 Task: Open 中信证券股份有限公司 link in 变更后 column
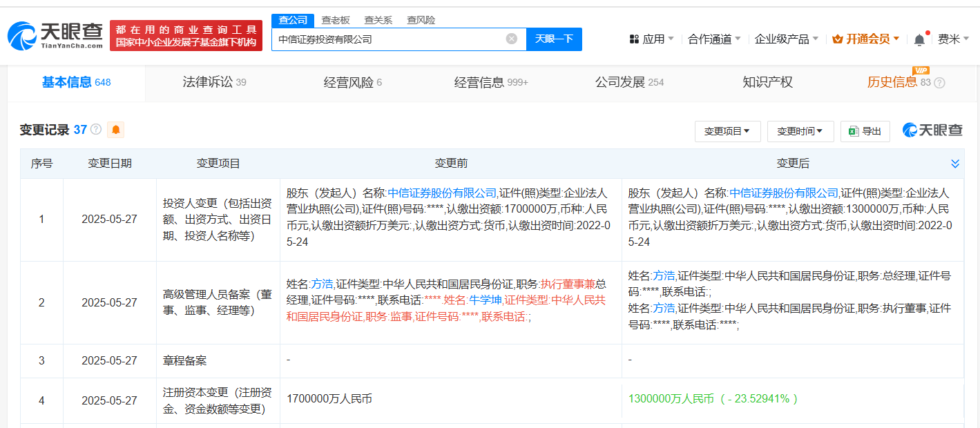[784, 193]
